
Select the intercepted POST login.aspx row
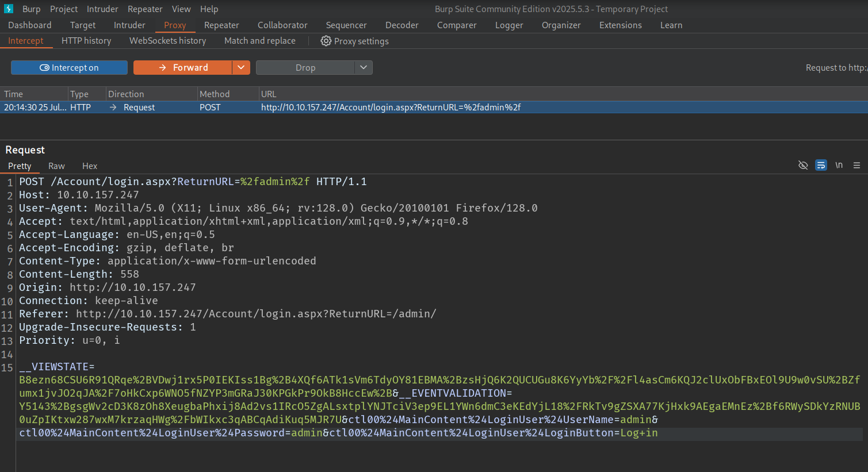click(x=391, y=108)
